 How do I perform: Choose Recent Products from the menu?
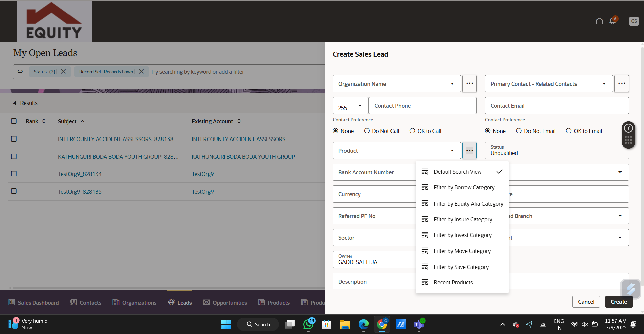click(453, 282)
